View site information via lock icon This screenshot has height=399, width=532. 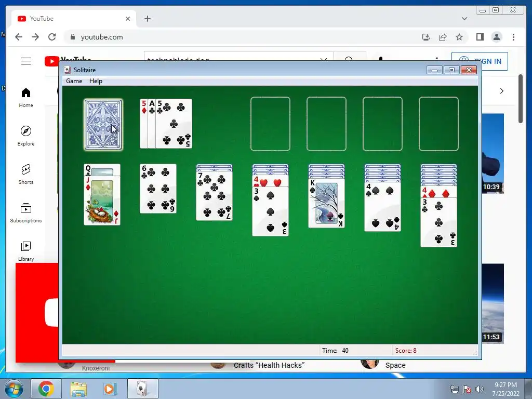pyautogui.click(x=72, y=37)
